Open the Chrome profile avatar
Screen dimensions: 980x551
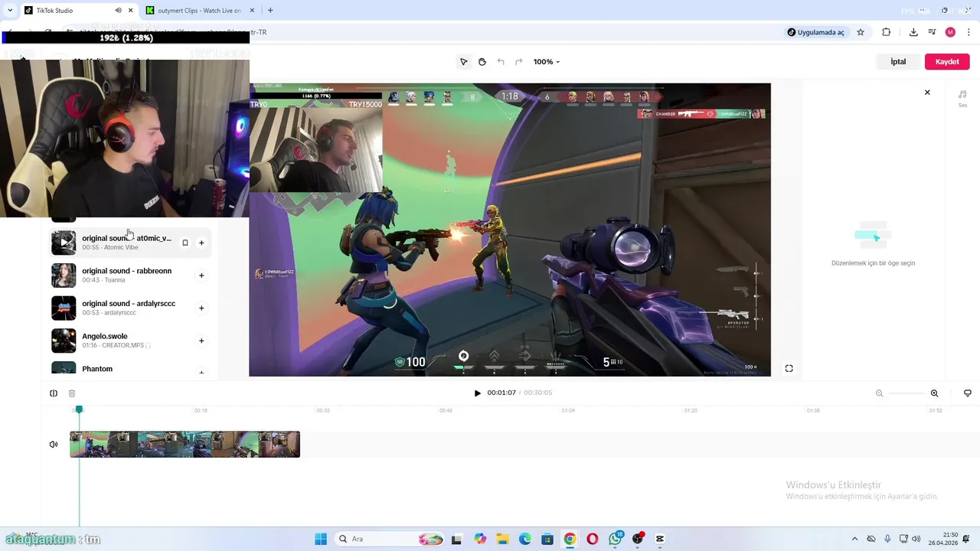[x=950, y=32]
